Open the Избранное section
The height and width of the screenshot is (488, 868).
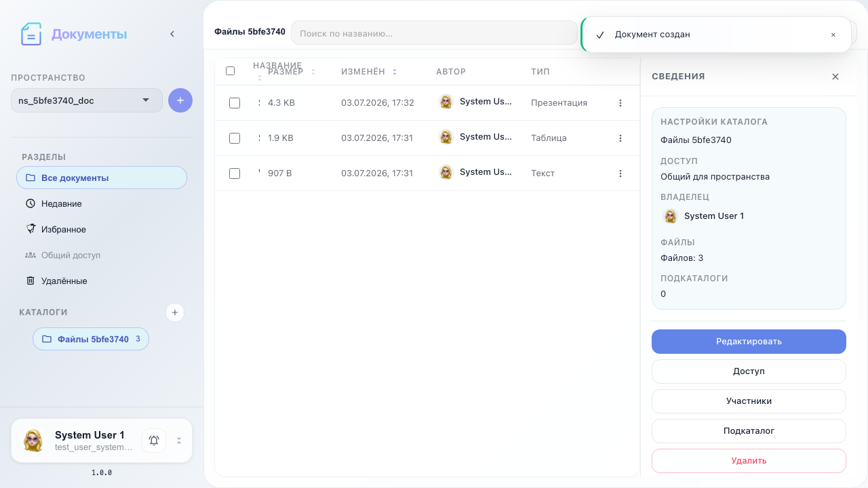click(x=102, y=229)
